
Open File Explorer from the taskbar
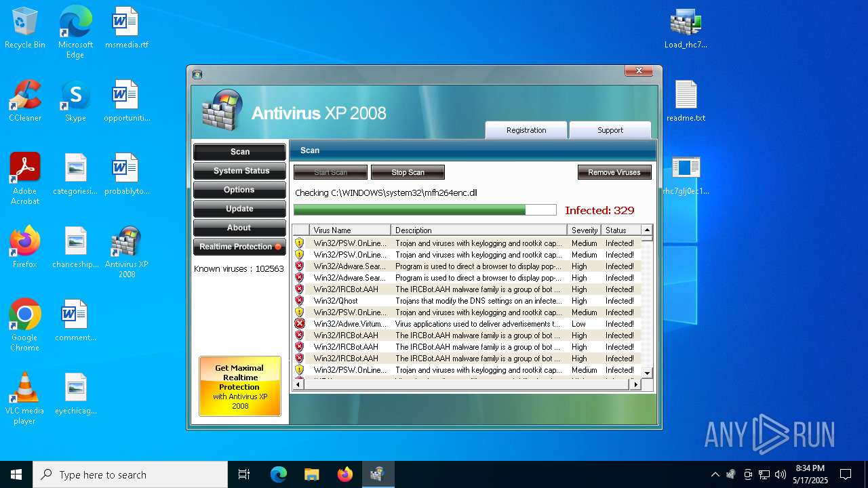(x=312, y=474)
